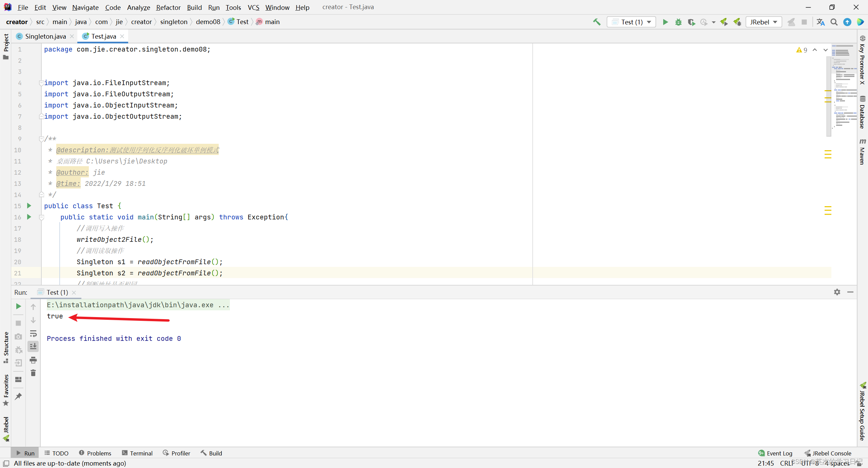Open Run panel settings gear
This screenshot has width=868, height=468.
(x=837, y=292)
